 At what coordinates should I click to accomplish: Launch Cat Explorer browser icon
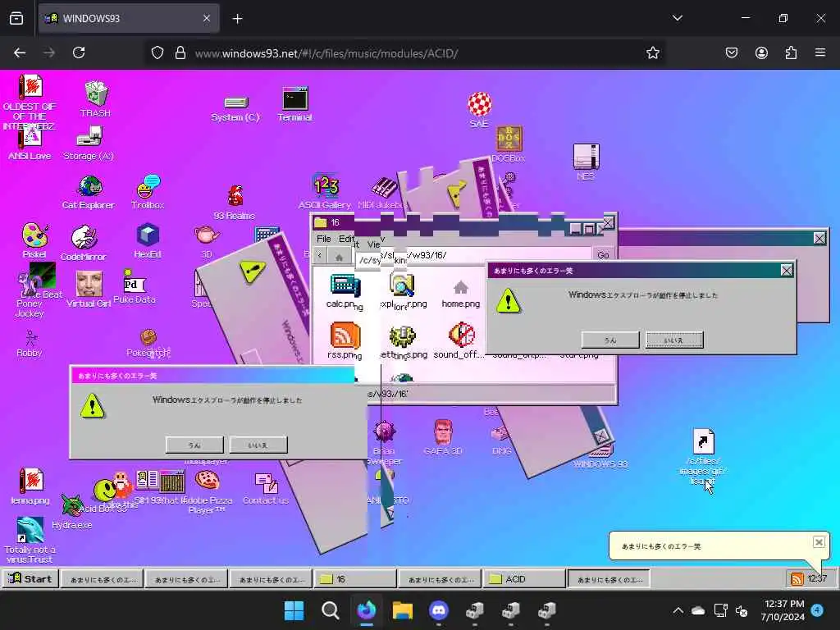click(x=89, y=192)
